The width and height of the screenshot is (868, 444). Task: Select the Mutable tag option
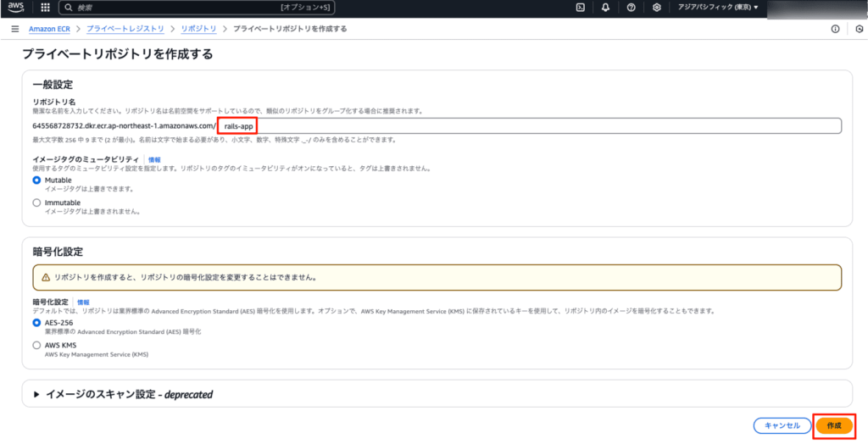(36, 180)
